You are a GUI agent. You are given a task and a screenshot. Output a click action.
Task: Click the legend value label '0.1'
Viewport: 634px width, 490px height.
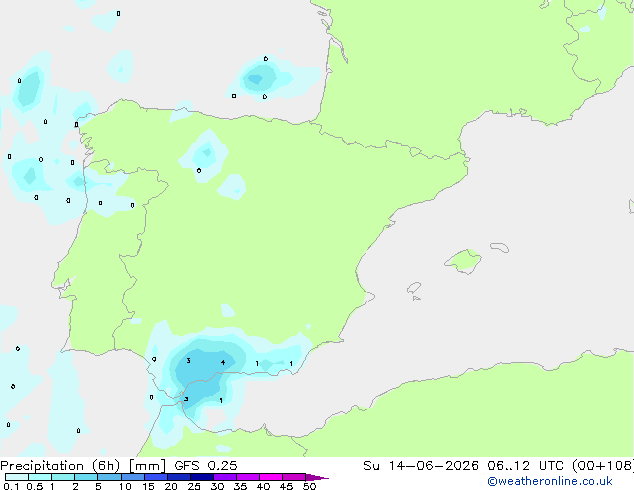click(11, 486)
